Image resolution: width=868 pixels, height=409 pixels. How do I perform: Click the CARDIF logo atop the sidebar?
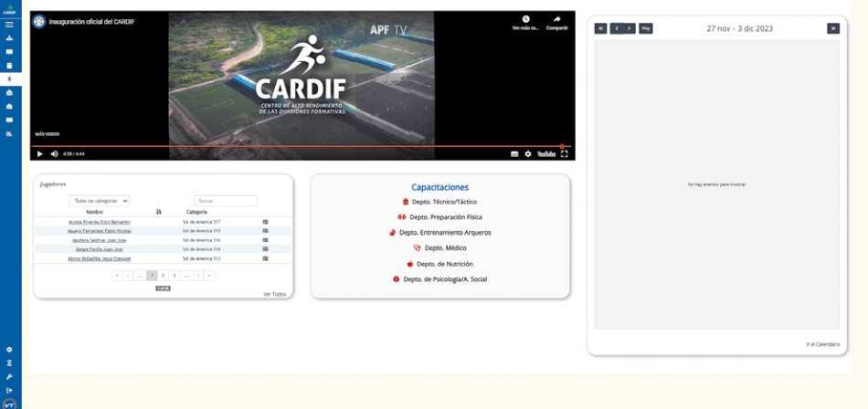(x=9, y=7)
